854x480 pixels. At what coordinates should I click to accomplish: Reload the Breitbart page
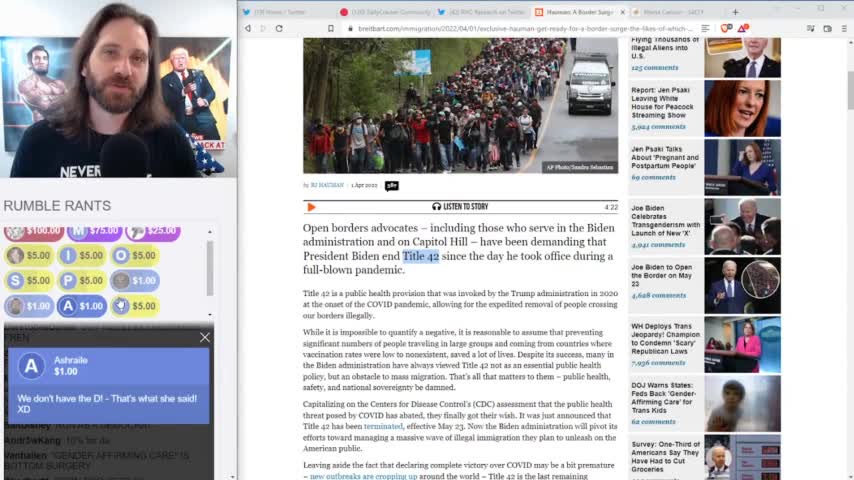coord(279,28)
